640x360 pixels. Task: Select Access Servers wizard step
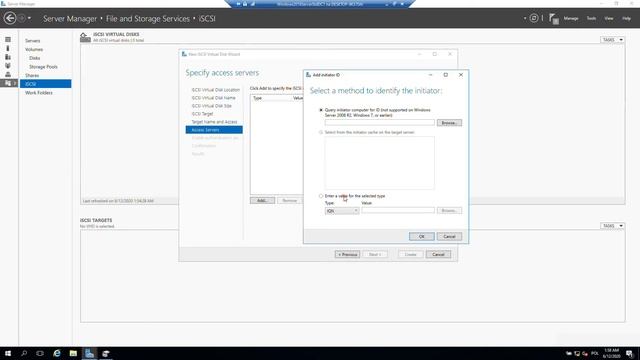click(214, 130)
